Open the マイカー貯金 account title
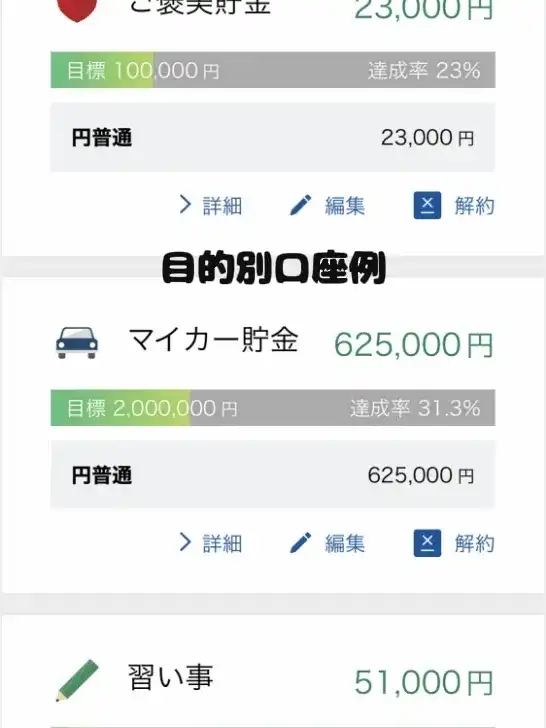546x728 pixels. click(213, 340)
